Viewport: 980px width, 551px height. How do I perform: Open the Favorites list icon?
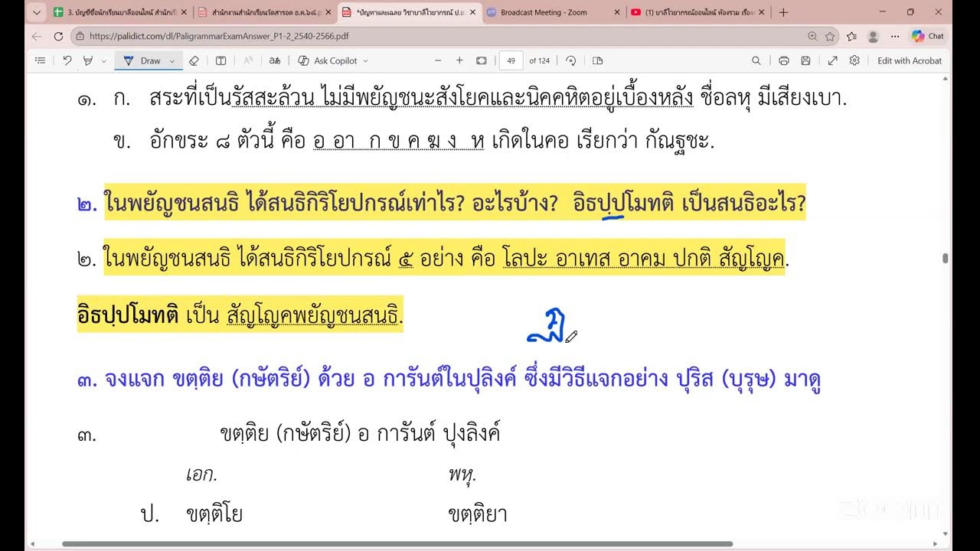point(851,36)
